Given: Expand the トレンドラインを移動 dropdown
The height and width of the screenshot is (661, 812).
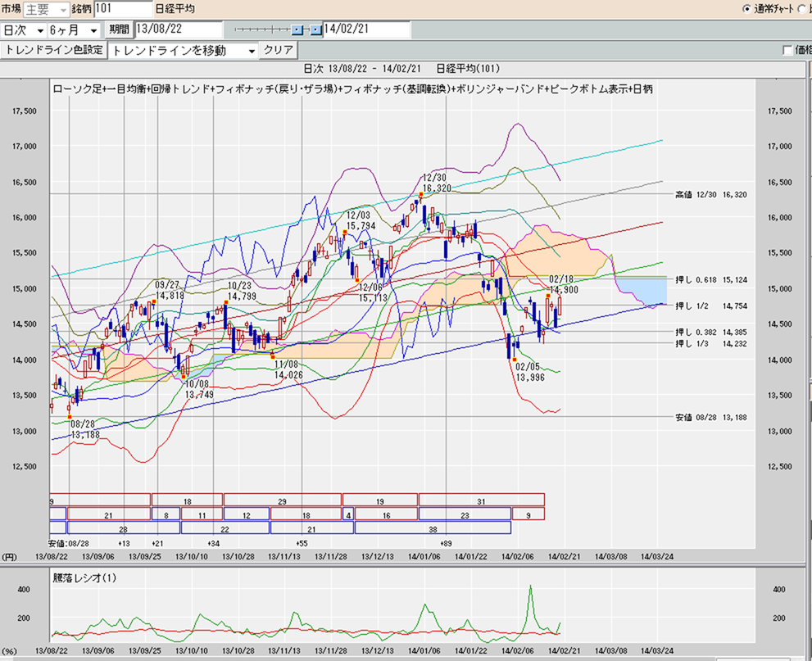Looking at the screenshot, I should 184,51.
